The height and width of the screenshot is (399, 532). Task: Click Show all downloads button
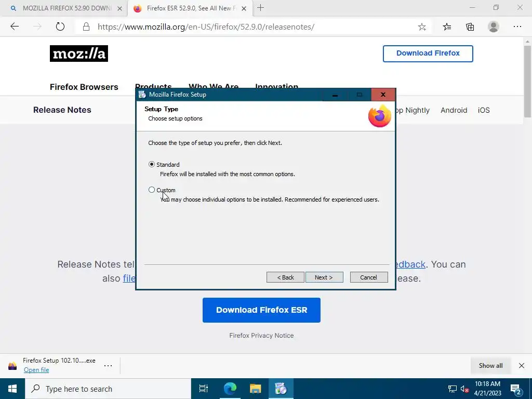(490, 365)
